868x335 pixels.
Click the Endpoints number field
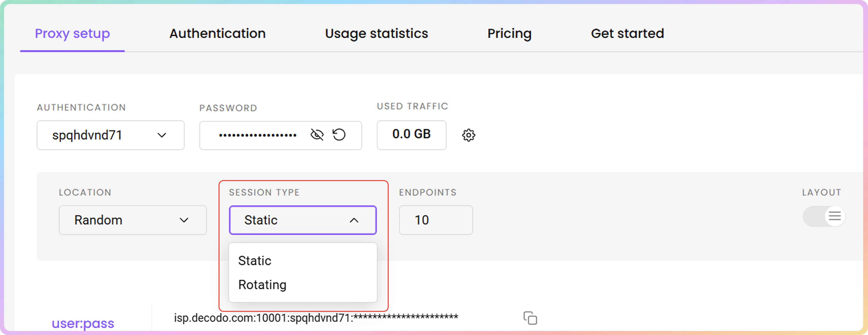[435, 220]
